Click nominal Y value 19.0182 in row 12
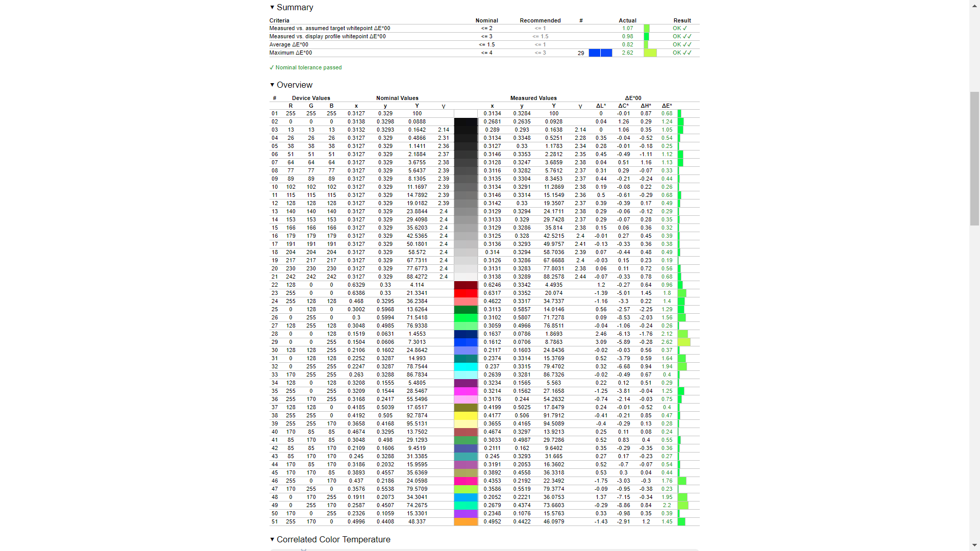 417,204
